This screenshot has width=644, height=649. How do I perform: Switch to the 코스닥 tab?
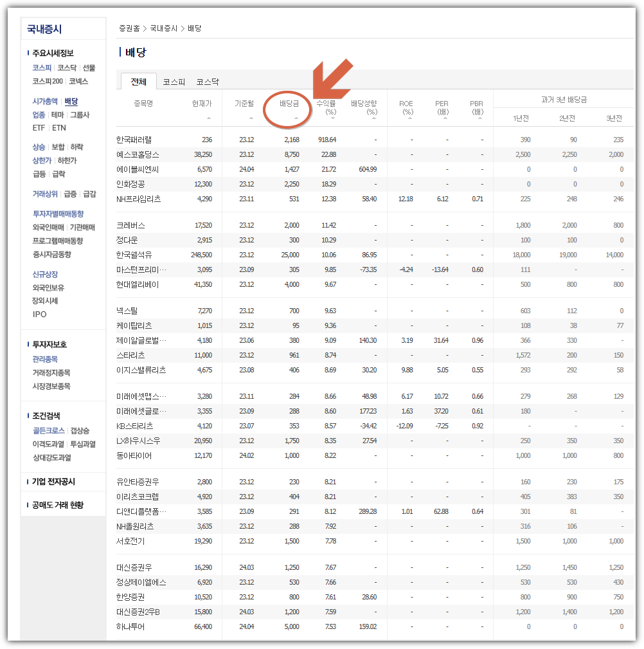coord(207,82)
